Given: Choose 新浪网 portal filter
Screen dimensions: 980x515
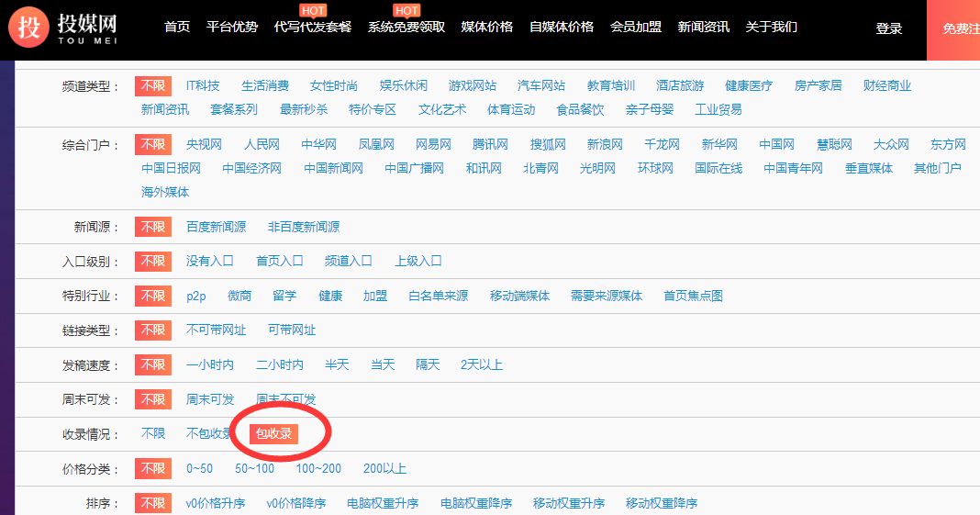Looking at the screenshot, I should 605,144.
